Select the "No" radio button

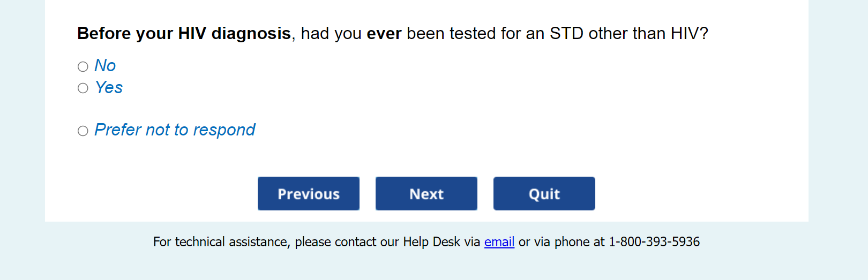click(83, 66)
